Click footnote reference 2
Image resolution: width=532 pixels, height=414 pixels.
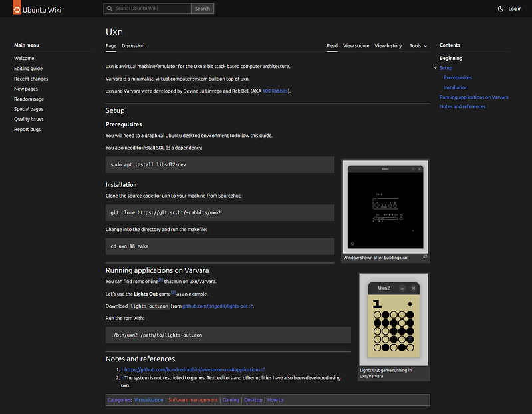[173, 292]
